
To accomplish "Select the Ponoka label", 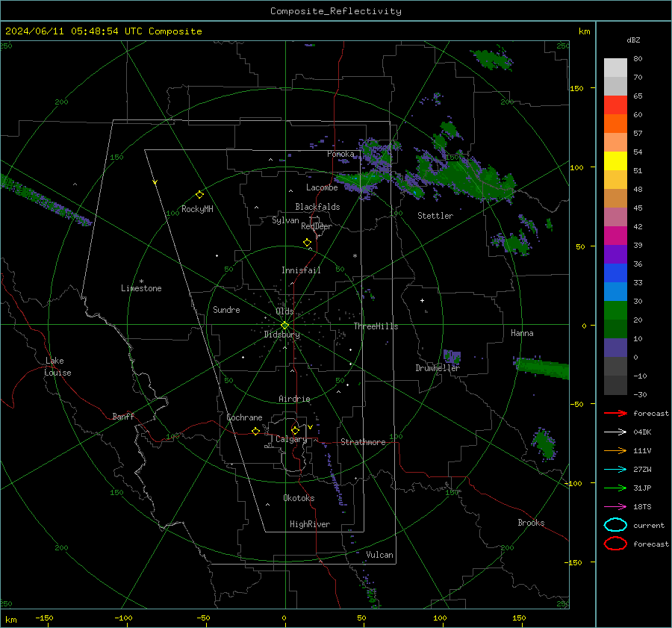I will point(340,154).
